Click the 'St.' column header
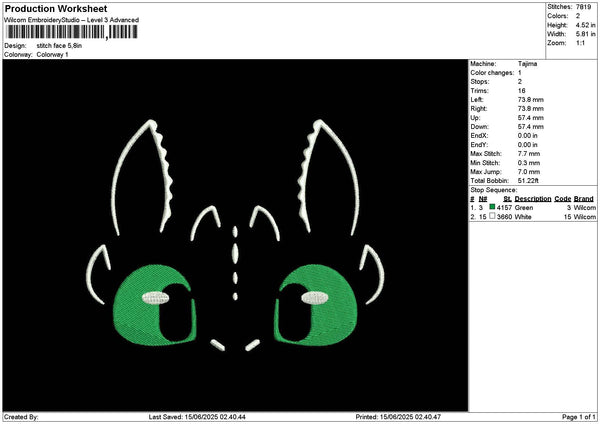Viewport: 600px width, 424px height. click(507, 199)
